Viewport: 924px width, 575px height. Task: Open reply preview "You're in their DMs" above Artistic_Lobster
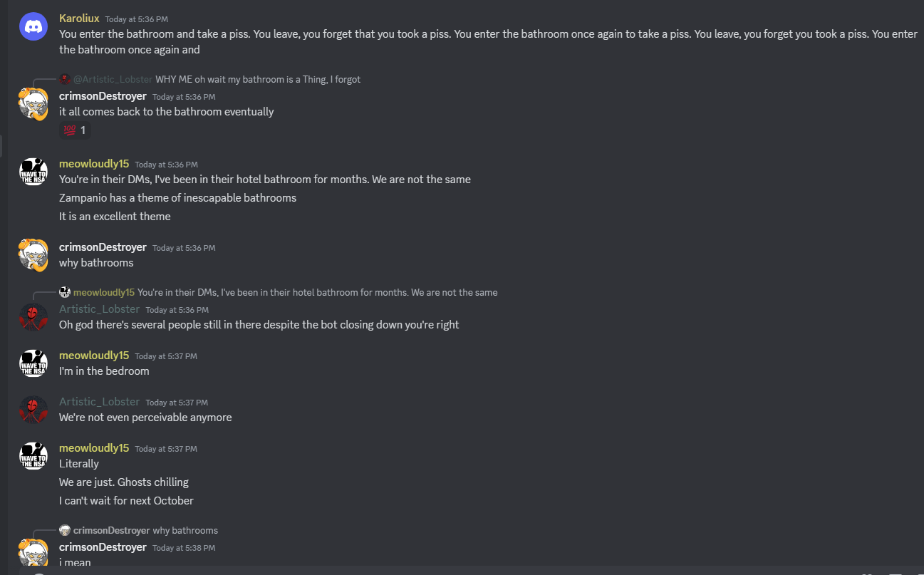pyautogui.click(x=317, y=292)
